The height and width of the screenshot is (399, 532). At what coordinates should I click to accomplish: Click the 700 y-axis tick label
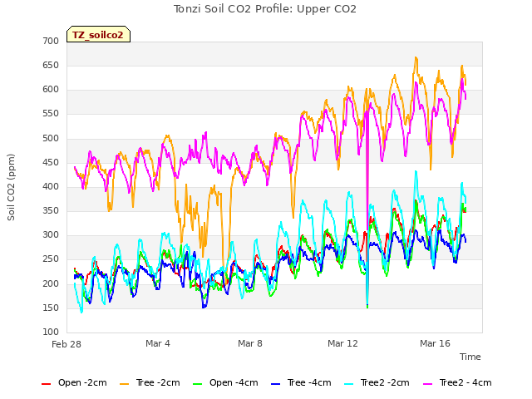tap(51, 41)
